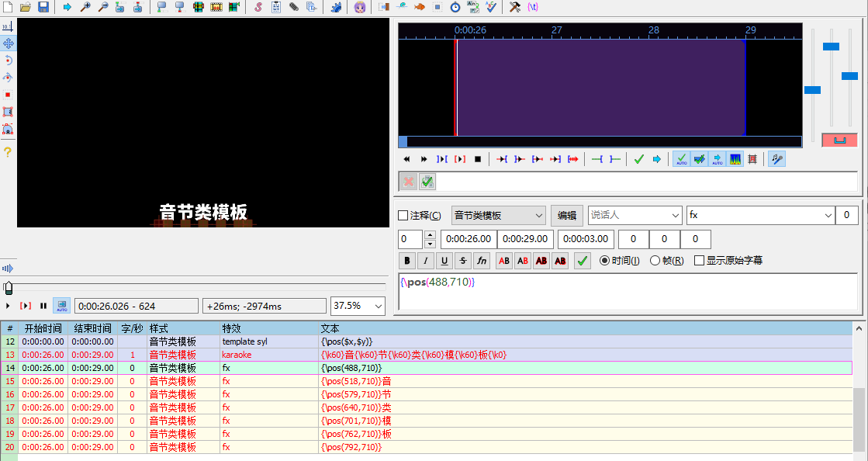Click the yellow question mark help icon

(x=8, y=152)
